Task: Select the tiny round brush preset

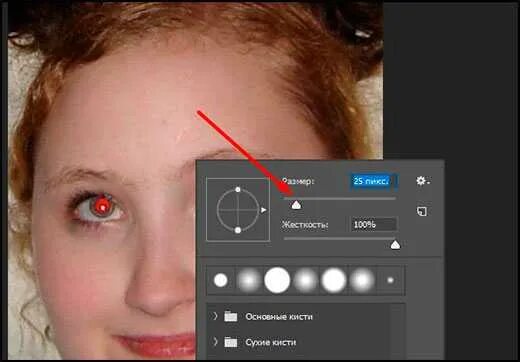Action: [390, 280]
